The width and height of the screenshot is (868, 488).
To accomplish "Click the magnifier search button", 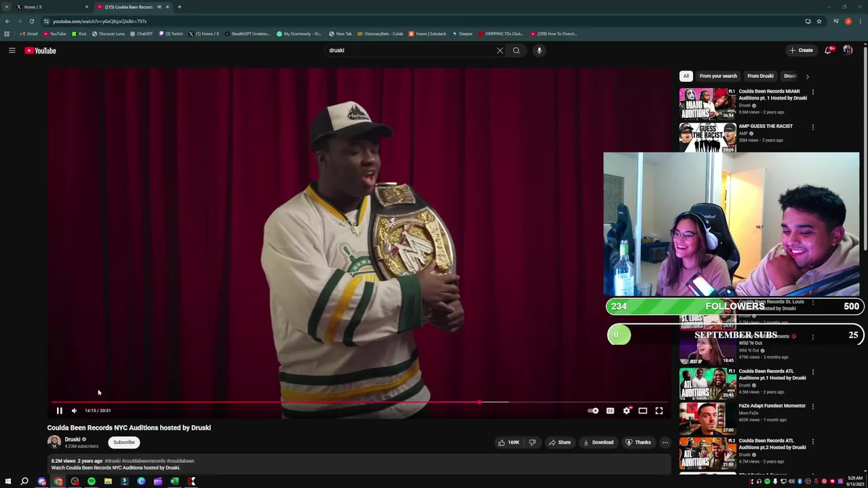I will coord(516,50).
